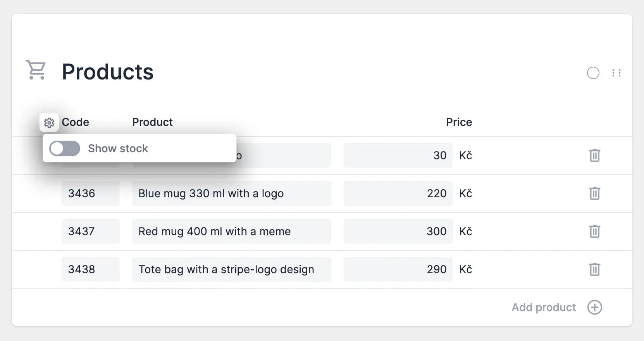The height and width of the screenshot is (341, 644).
Task: Click the plus icon to add product
Action: pos(594,307)
